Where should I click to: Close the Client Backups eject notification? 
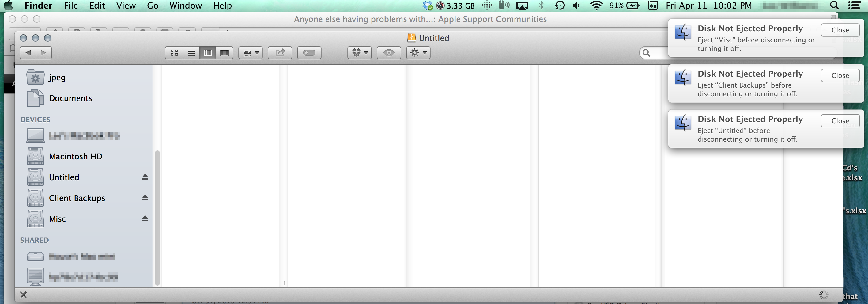point(840,75)
